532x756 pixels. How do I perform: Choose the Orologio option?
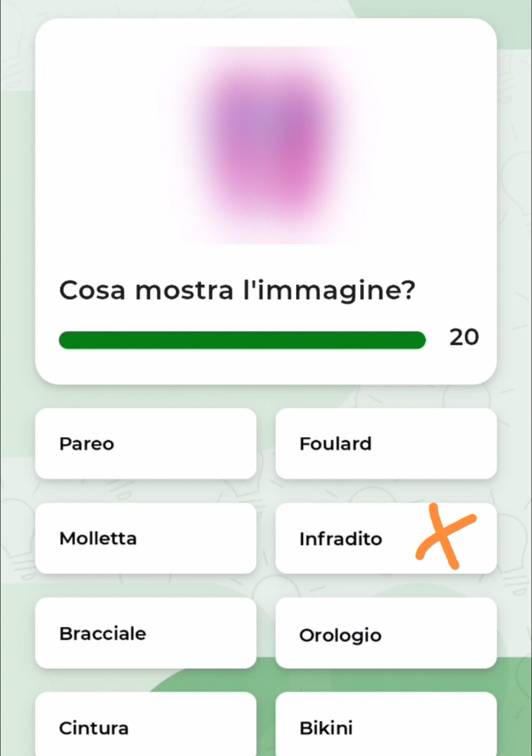(386, 633)
